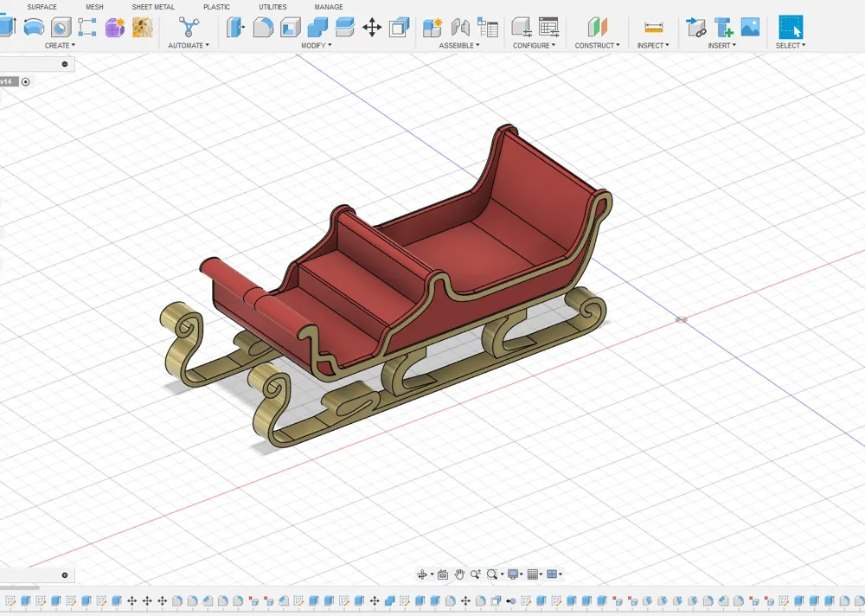Screen dimensions: 865x616
Task: Open the Grid and Snaps dropdown arrow
Action: click(541, 574)
